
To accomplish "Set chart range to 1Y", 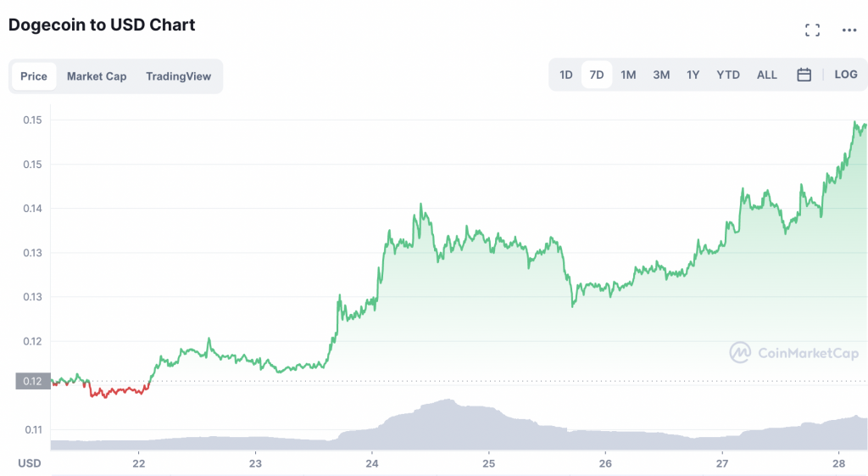I will pos(693,75).
